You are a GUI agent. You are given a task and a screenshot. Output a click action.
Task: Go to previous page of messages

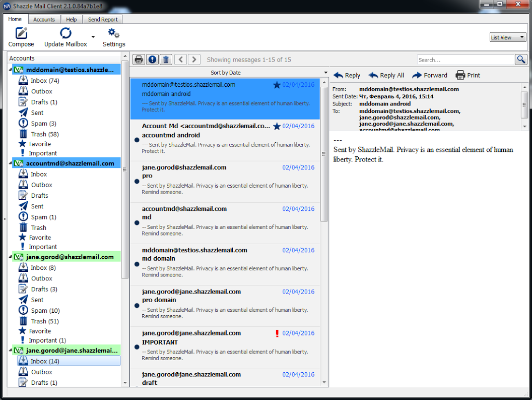pos(180,60)
